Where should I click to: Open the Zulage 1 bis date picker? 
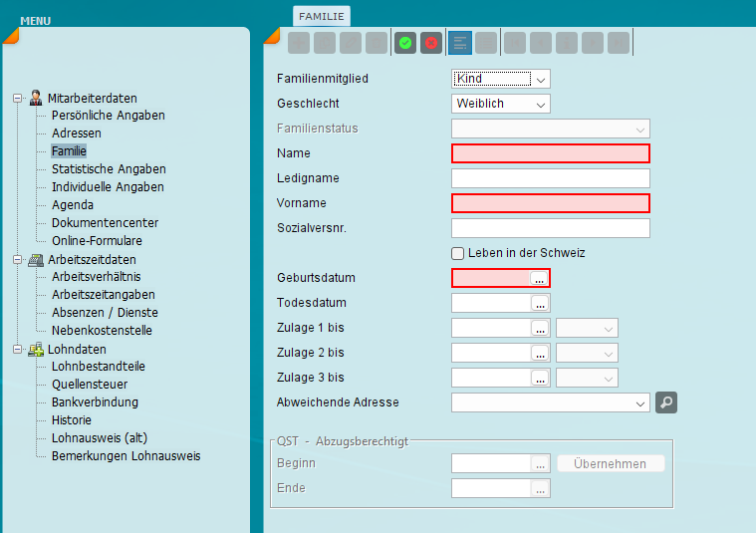coord(540,328)
